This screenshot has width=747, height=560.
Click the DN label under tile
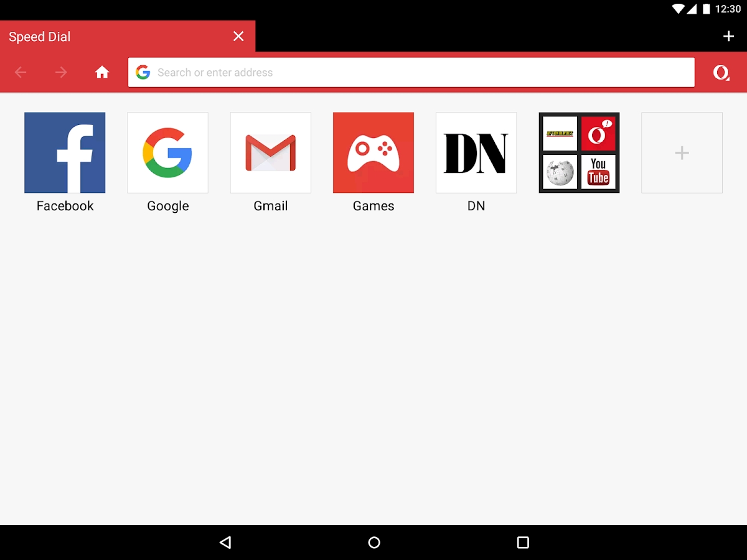476,206
